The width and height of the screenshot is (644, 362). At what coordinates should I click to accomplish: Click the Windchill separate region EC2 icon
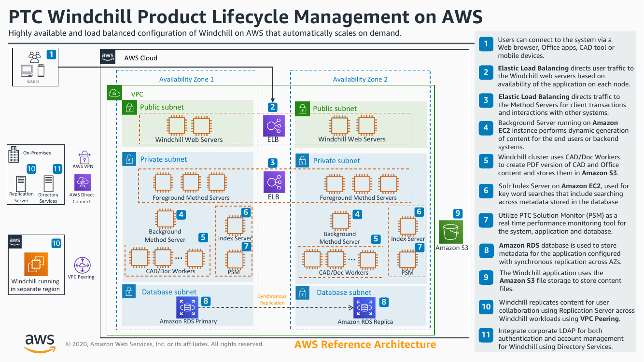click(x=35, y=265)
